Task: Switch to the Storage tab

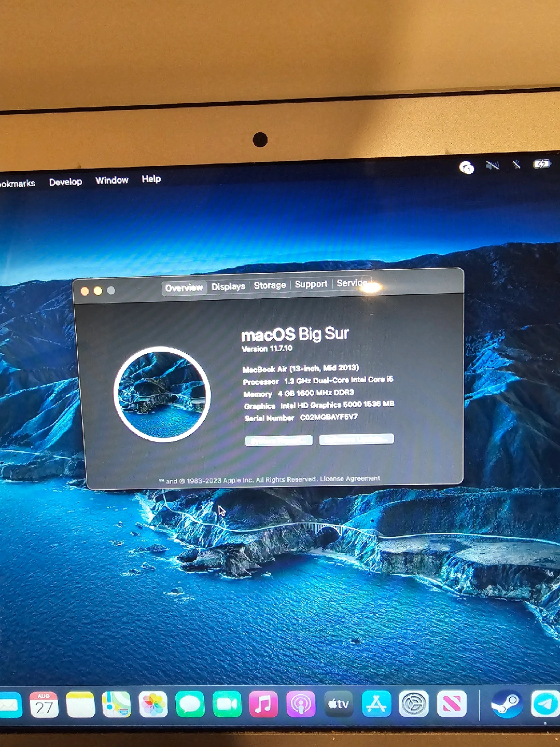Action: point(270,285)
